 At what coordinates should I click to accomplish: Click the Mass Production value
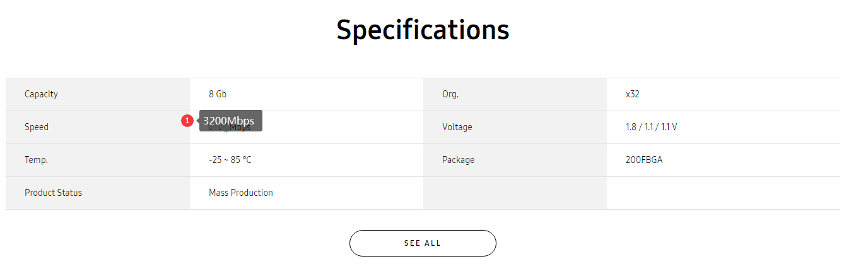pos(241,193)
